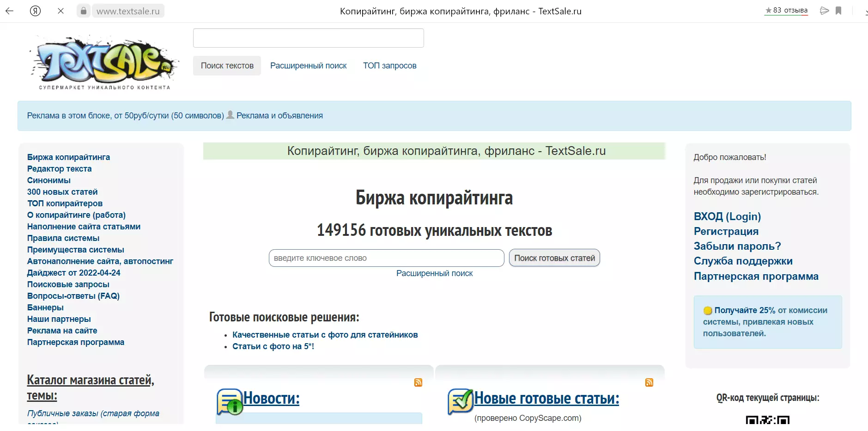Open the Yandex home button
Screen dimensions: 868x431
click(x=35, y=11)
